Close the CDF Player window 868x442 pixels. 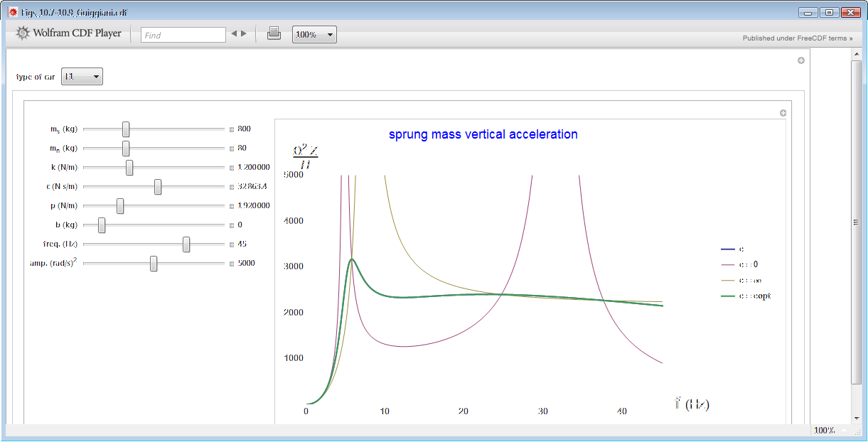tap(850, 12)
